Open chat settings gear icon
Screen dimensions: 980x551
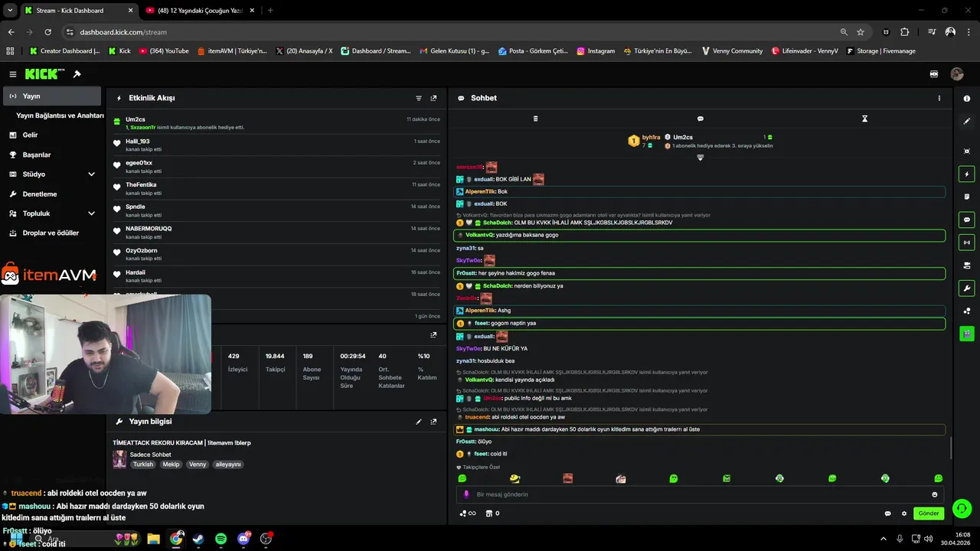904,514
